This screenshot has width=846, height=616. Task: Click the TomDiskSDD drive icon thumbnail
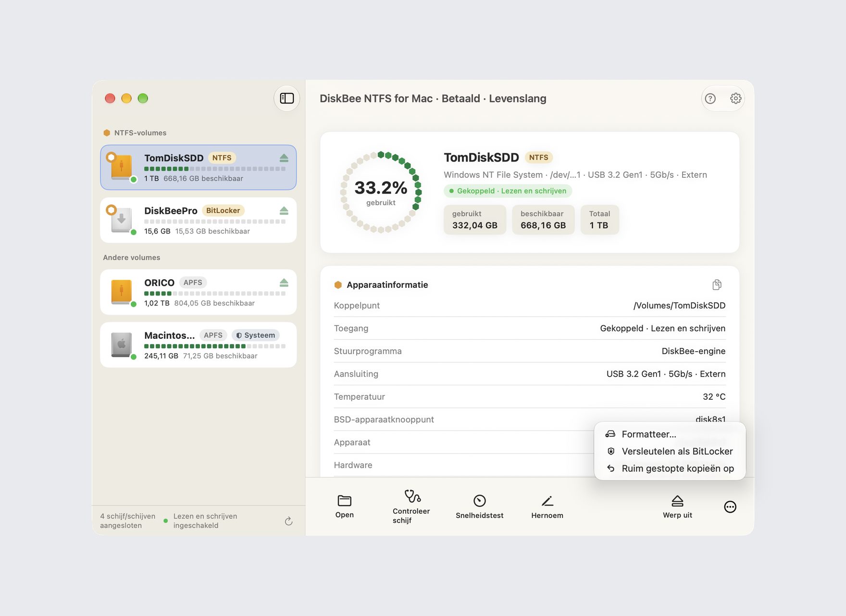pyautogui.click(x=121, y=167)
